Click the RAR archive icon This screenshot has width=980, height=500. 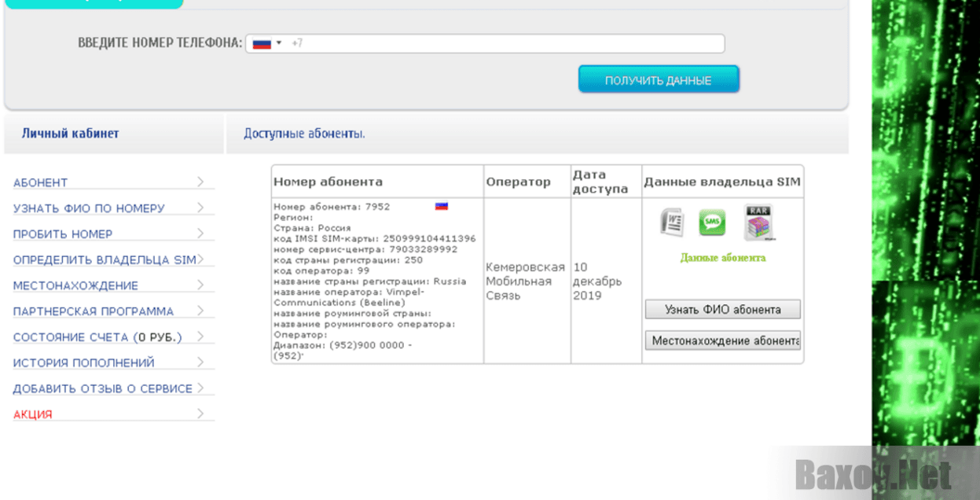[759, 222]
